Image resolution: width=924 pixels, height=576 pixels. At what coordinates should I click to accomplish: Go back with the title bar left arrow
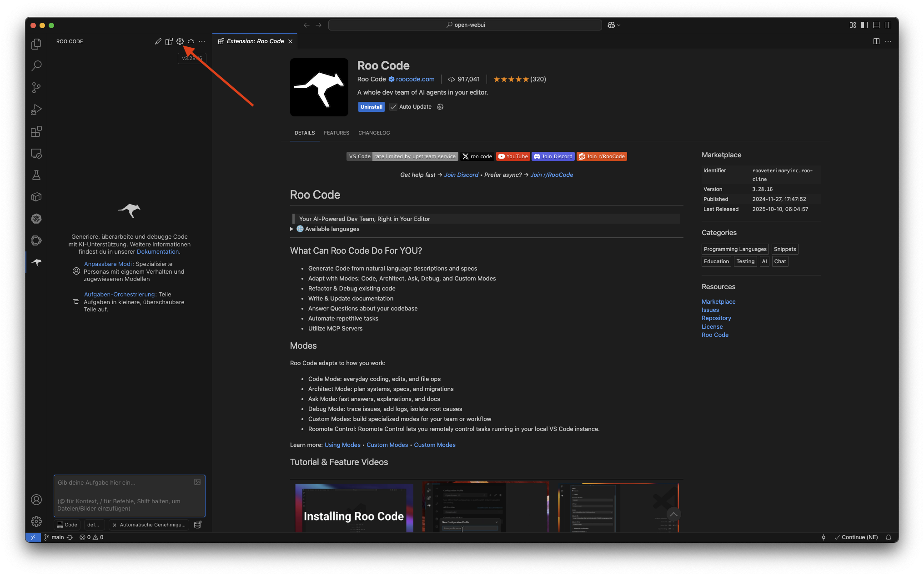pos(306,25)
